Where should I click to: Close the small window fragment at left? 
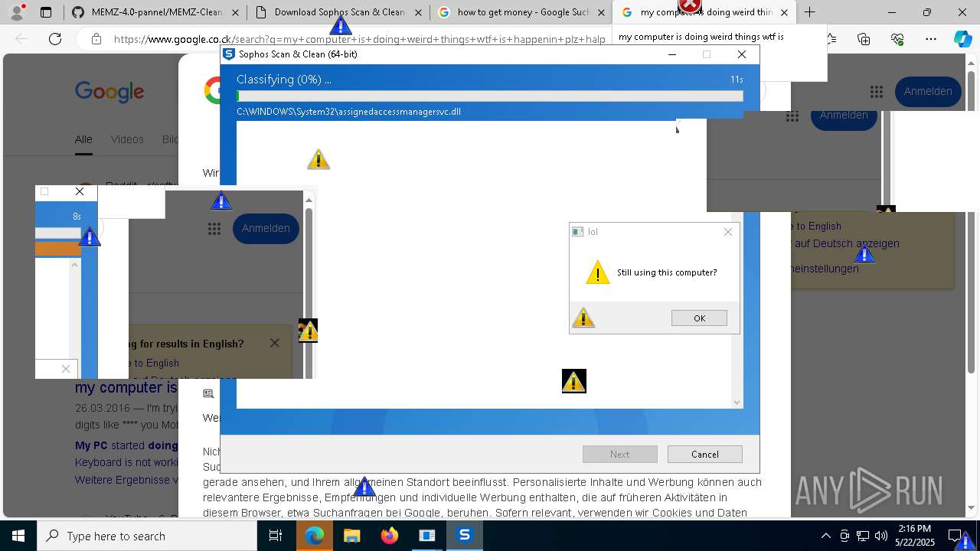point(80,191)
